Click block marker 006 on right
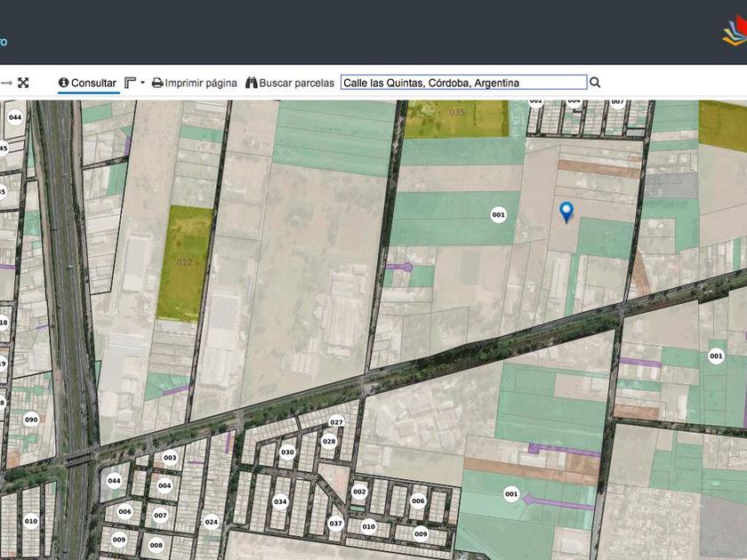Screen dimensions: 747x560 point(418,500)
